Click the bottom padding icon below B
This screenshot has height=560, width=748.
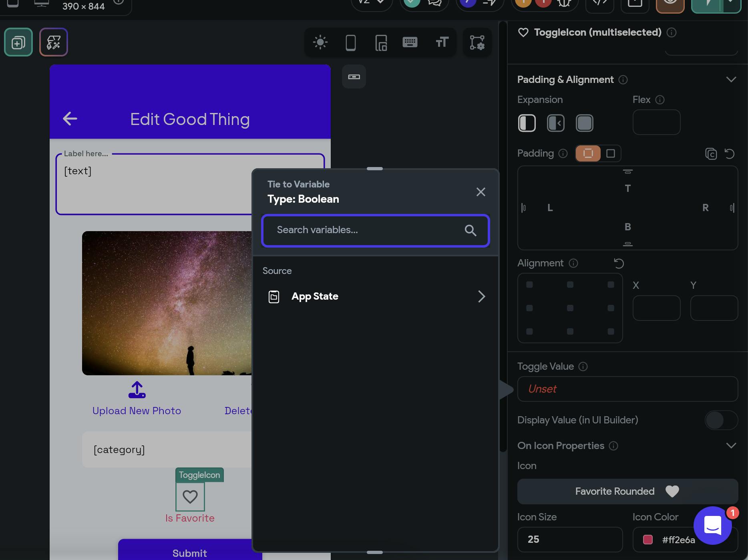click(628, 244)
